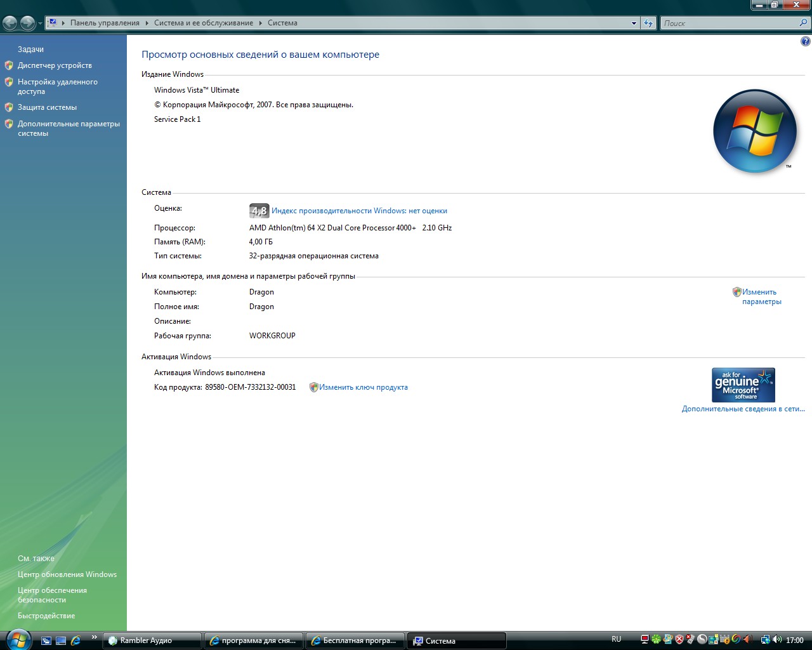Open Дополнительные параметры системы
The height and width of the screenshot is (650, 812).
(x=69, y=128)
